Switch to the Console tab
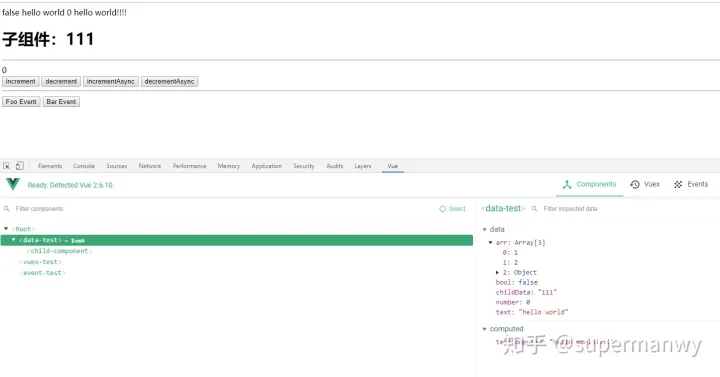Image resolution: width=720 pixels, height=377 pixels. (x=84, y=166)
